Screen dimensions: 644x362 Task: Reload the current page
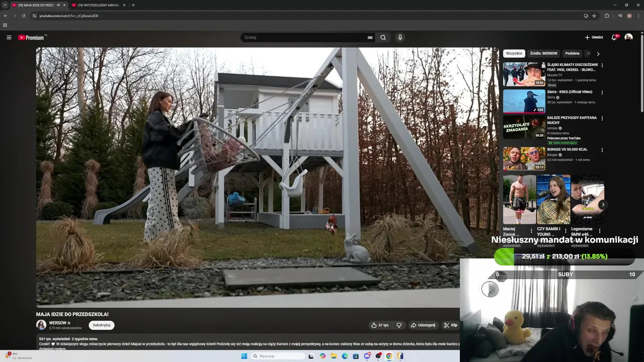click(23, 16)
